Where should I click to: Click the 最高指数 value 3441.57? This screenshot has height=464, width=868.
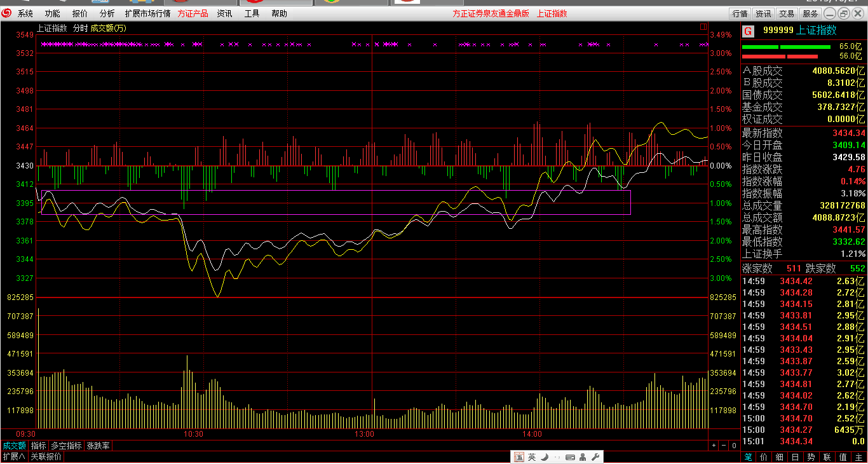tap(849, 229)
